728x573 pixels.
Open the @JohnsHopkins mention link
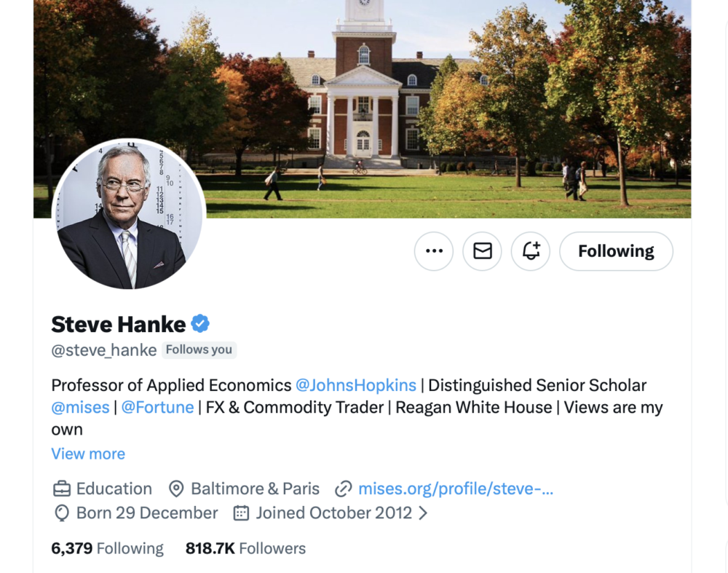point(356,385)
